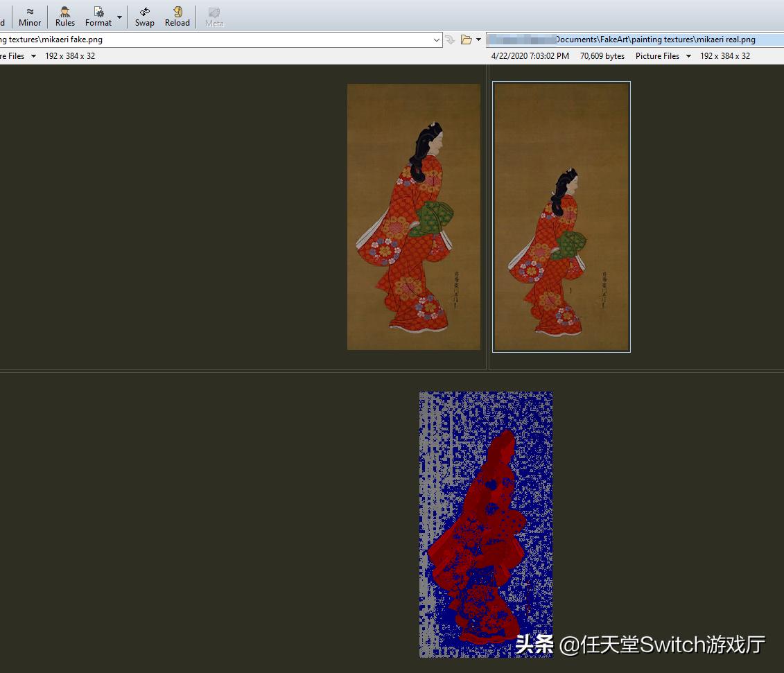Click the right pane's 192 x 384 x 32 text
Screen dimensions: 784x673
[x=725, y=56]
